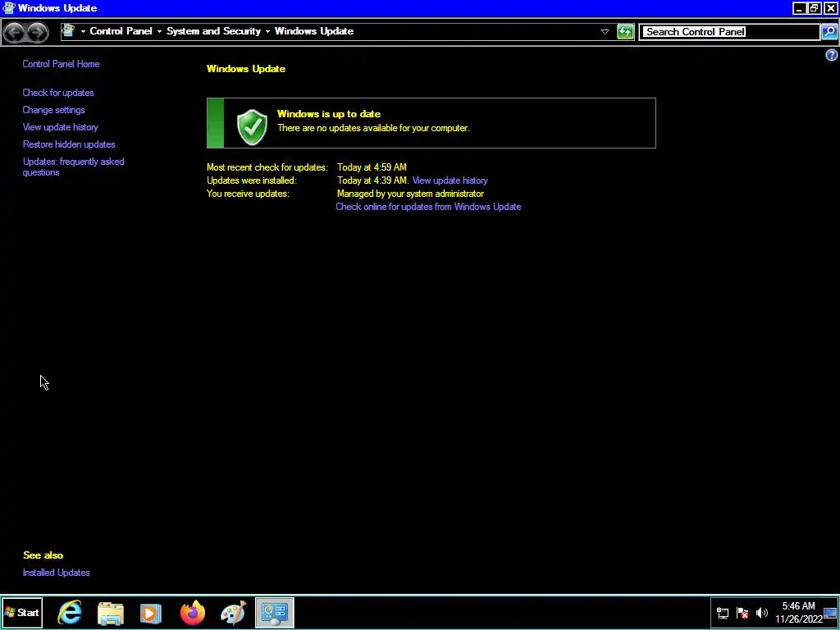Click the green shield status icon
This screenshot has width=840, height=630.
pyautogui.click(x=253, y=127)
